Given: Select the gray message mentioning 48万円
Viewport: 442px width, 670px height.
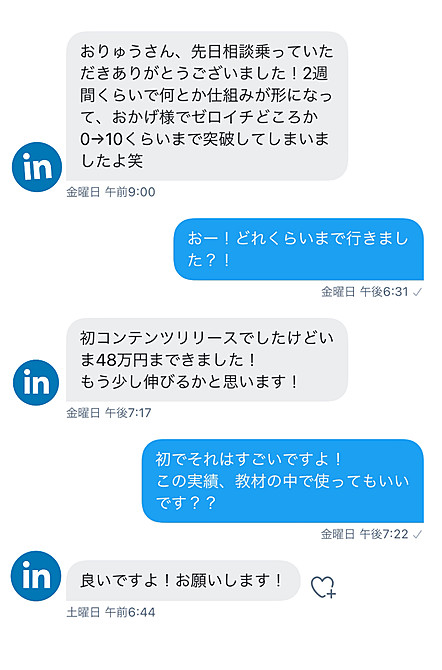Looking at the screenshot, I should 207,359.
